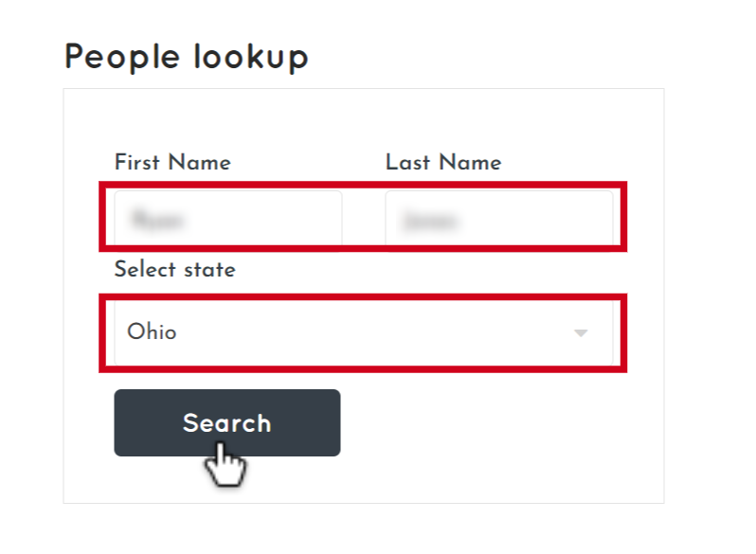Viewport: 756px width, 554px height.
Task: Click the First Name label
Action: coord(172,162)
